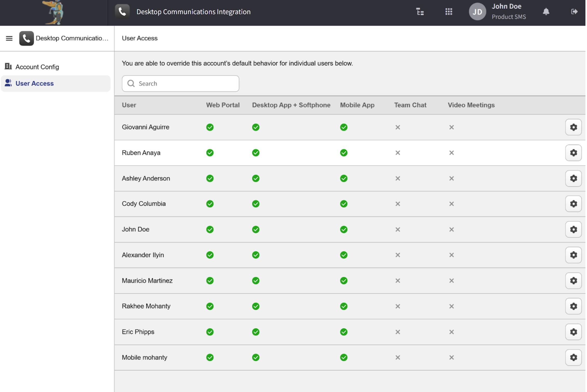Image resolution: width=587 pixels, height=392 pixels.
Task: Open Account Config in sidebar
Action: click(x=37, y=67)
